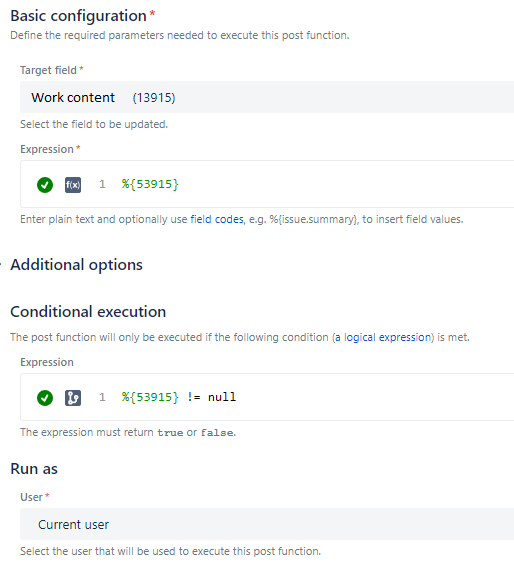Open the User dropdown set to Current user
The width and height of the screenshot is (514, 570).
[267, 524]
